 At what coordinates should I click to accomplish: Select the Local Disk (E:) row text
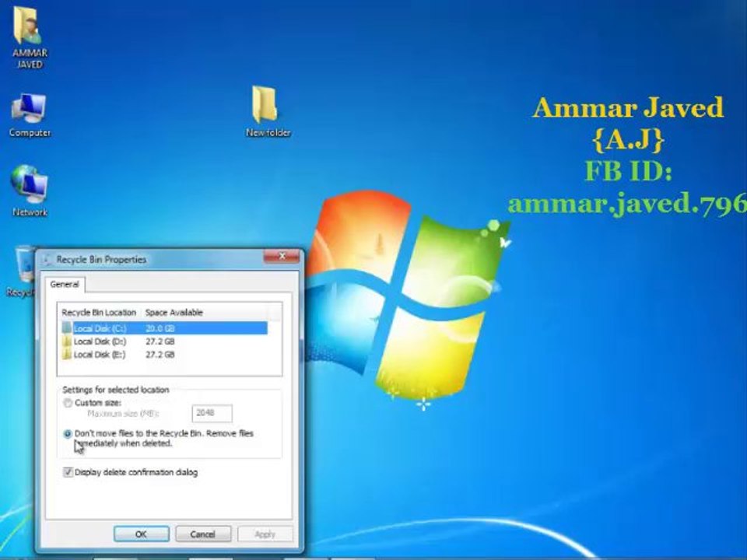(x=100, y=355)
